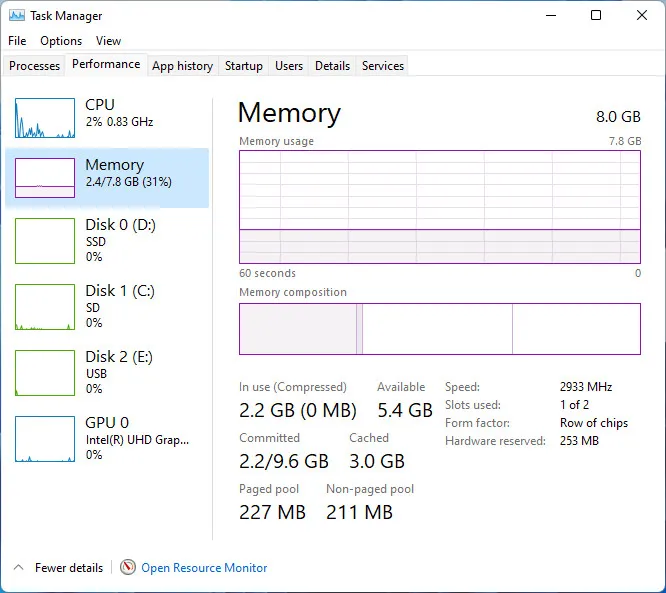Viewport: 666px width, 593px height.
Task: Open the File menu
Action: pyautogui.click(x=17, y=41)
